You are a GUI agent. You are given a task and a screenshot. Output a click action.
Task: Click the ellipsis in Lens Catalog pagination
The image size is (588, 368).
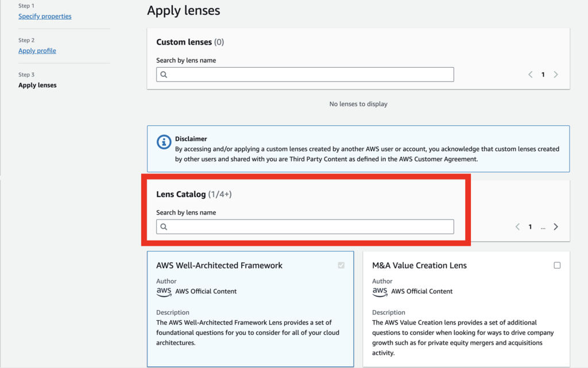tap(543, 227)
